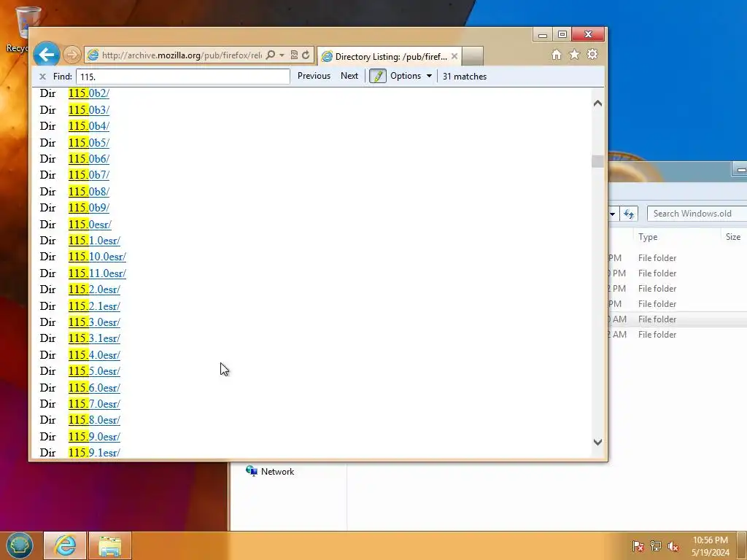Open the 115.10.0esr/ directory link

tap(97, 257)
